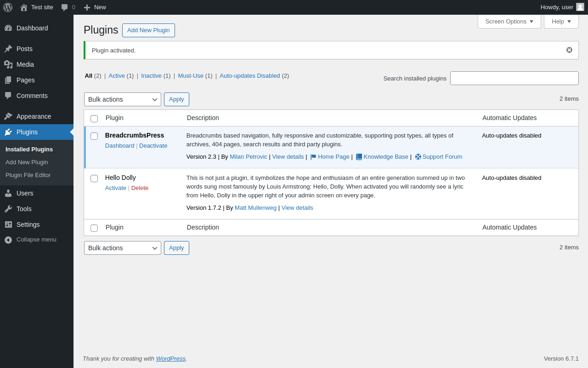The width and height of the screenshot is (588, 368).
Task: Expand Screen Options panel
Action: (x=509, y=21)
